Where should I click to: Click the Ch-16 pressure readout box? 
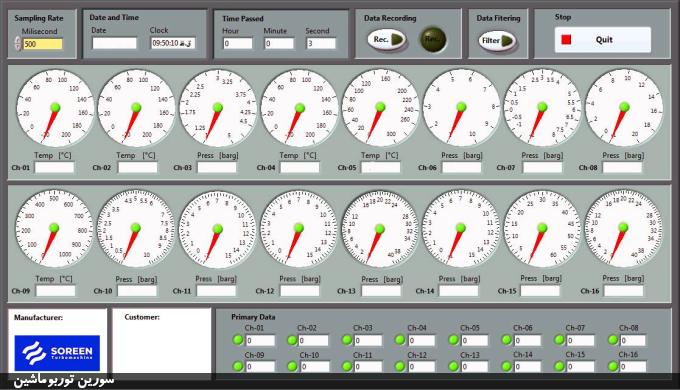[624, 291]
